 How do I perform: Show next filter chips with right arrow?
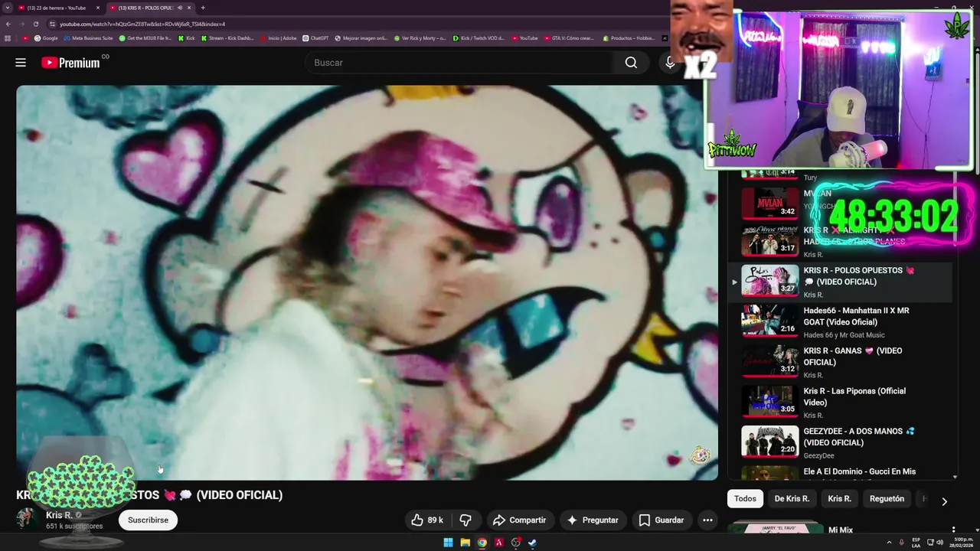point(944,501)
